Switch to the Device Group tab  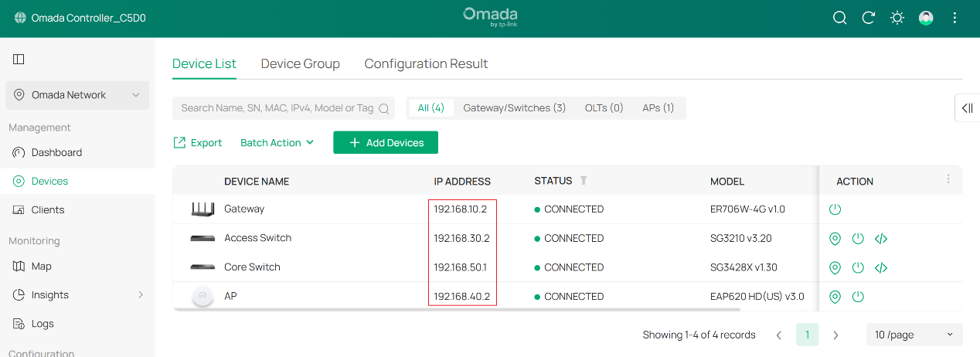(x=300, y=63)
